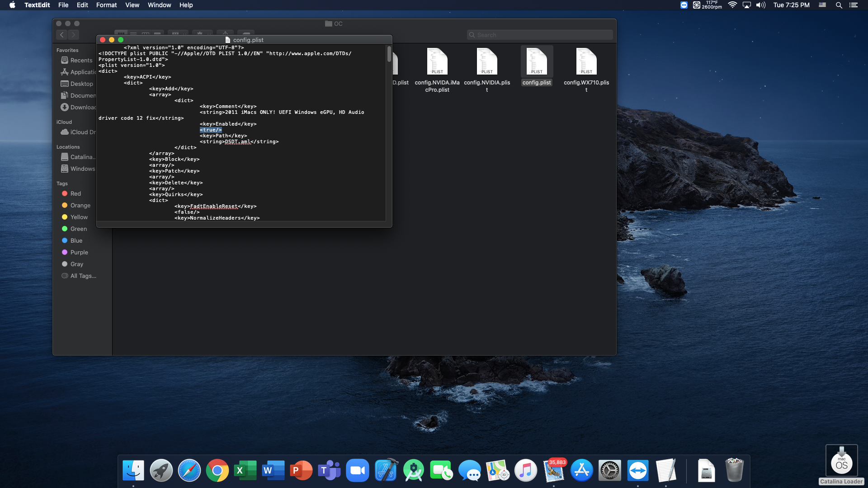Image resolution: width=868 pixels, height=488 pixels.
Task: Select config.WX710.plist file icon
Action: coord(586,62)
